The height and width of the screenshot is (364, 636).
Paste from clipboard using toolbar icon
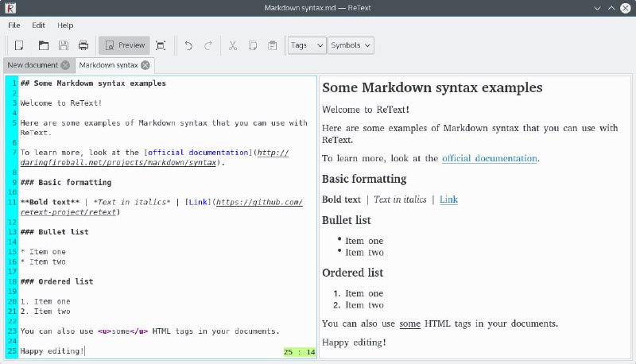[x=273, y=45]
